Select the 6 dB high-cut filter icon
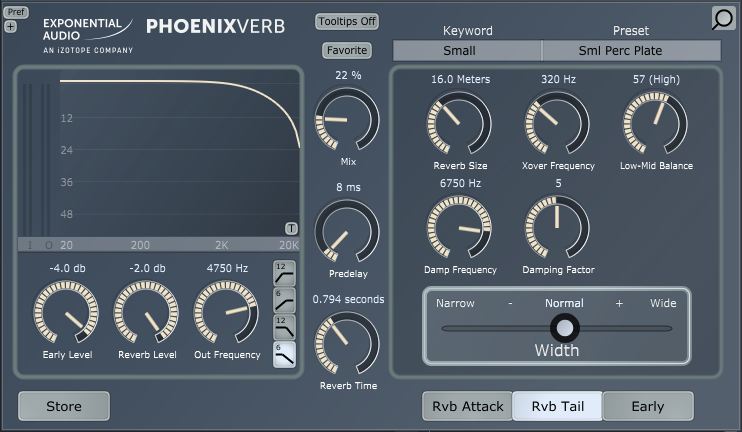Image resolution: width=742 pixels, height=432 pixels. click(284, 354)
